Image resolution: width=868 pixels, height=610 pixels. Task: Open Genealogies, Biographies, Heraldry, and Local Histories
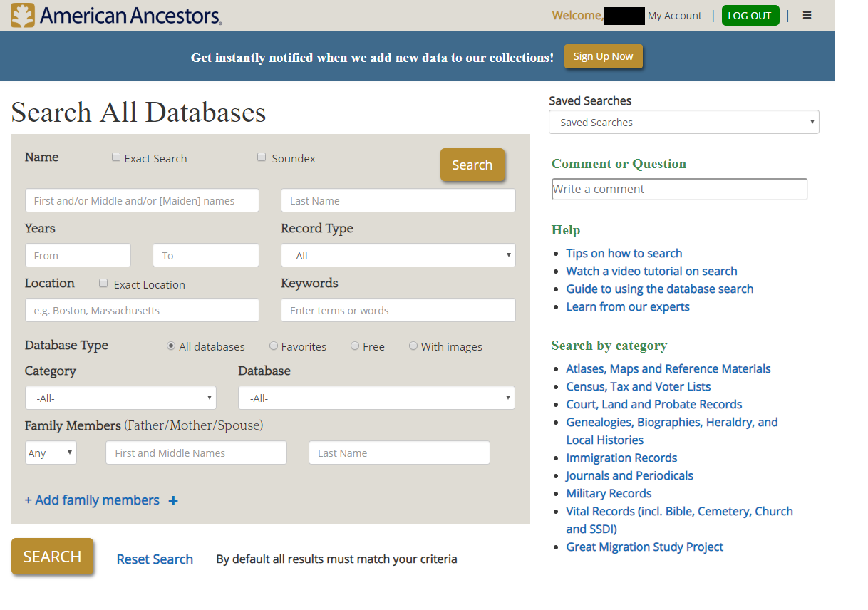click(x=672, y=430)
